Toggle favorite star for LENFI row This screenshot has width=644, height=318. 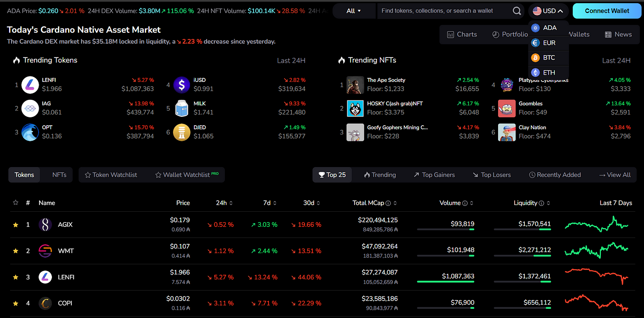tap(16, 277)
